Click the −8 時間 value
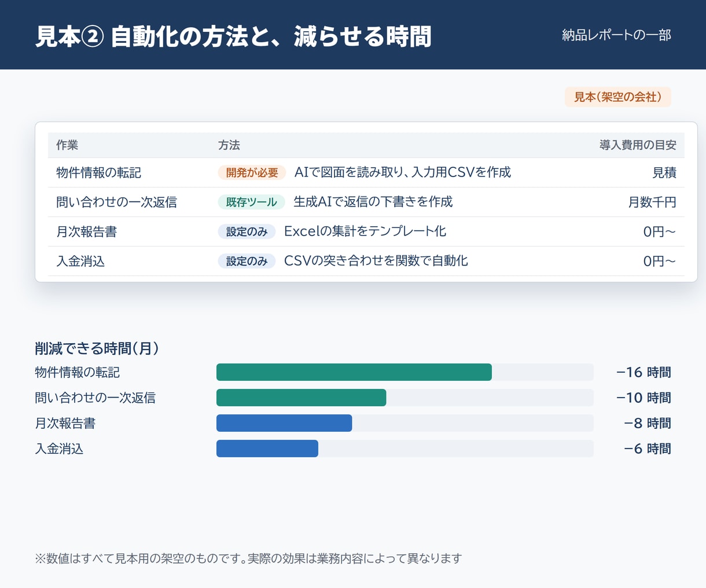This screenshot has width=706, height=588. [647, 423]
